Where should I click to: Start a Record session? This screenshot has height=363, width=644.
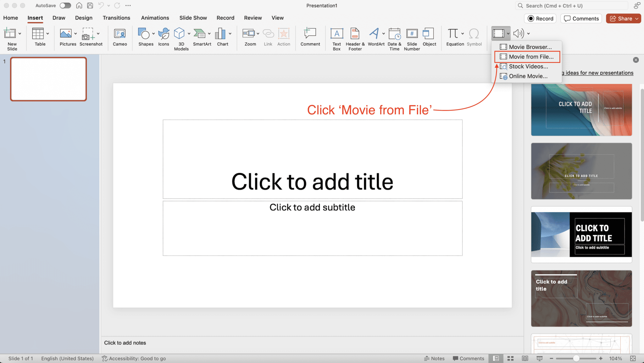(x=540, y=18)
